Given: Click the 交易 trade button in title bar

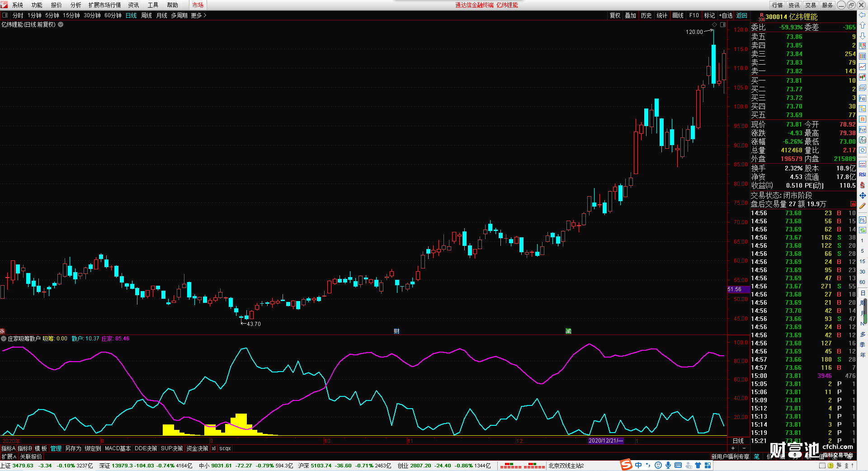Looking at the screenshot, I should (x=811, y=5).
